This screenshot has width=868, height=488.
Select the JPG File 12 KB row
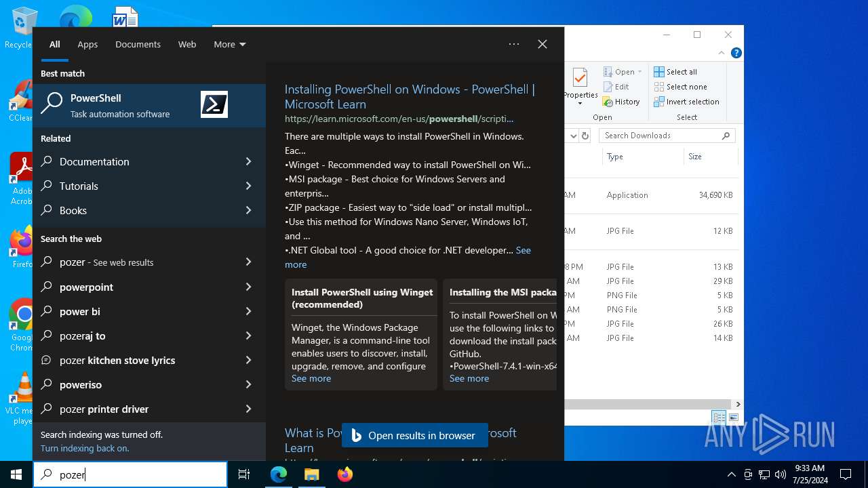tap(651, 231)
